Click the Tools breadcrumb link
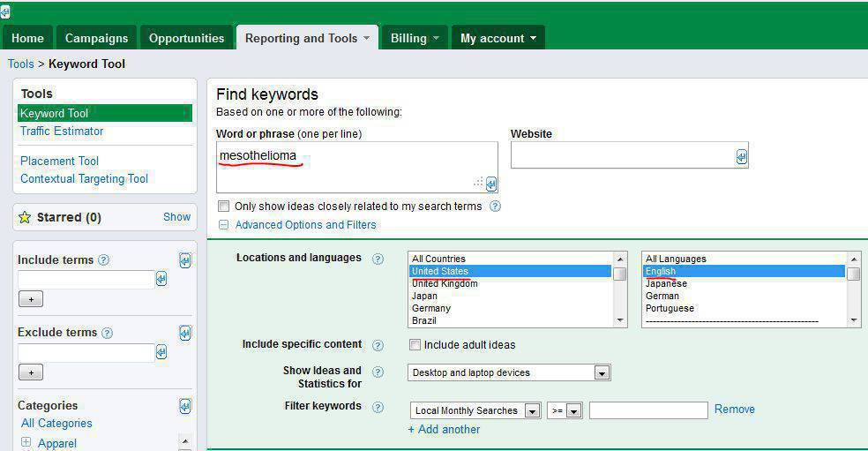The image size is (868, 451). (21, 64)
